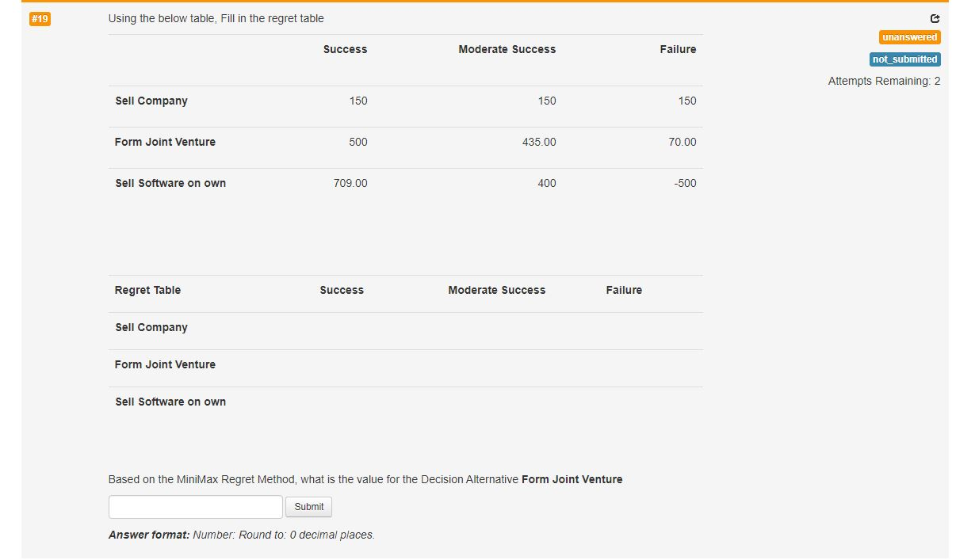Click the 435.00 payoff value
Viewport: 975px width, 560px height.
539,142
